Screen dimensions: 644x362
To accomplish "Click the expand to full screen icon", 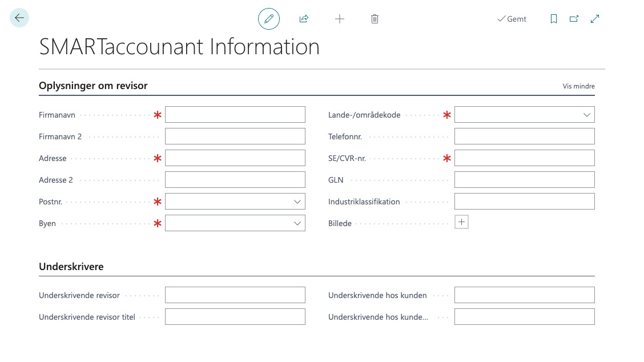I will 595,19.
